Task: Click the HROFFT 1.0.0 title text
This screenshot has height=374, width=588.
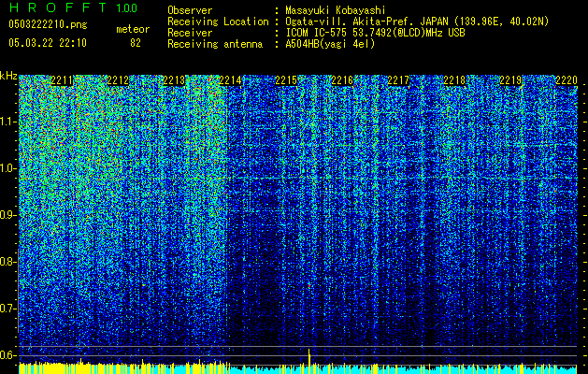Action: 73,7
